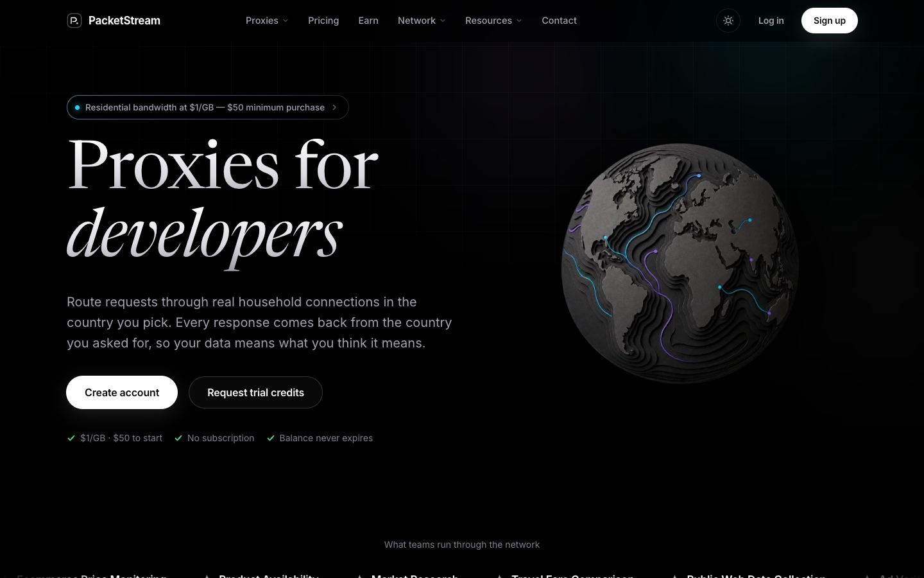Open the Residential bandwidth $1/GB announcement pill
924x578 pixels.
208,107
